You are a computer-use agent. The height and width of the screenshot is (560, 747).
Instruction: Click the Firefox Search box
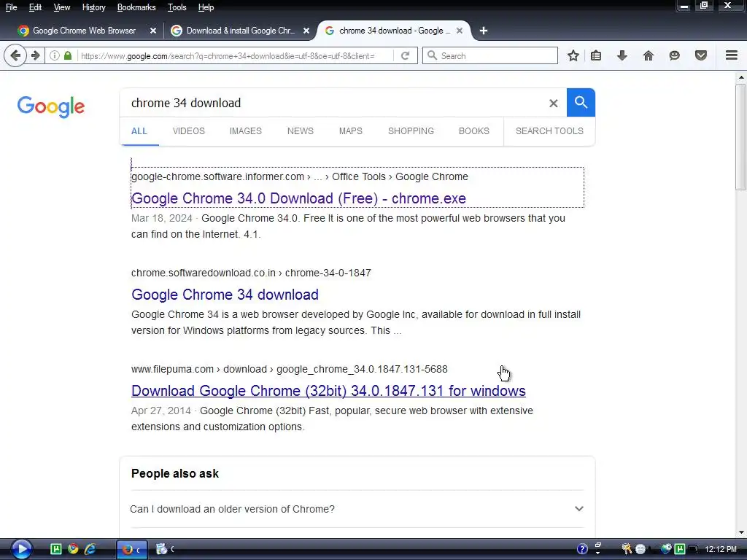490,55
